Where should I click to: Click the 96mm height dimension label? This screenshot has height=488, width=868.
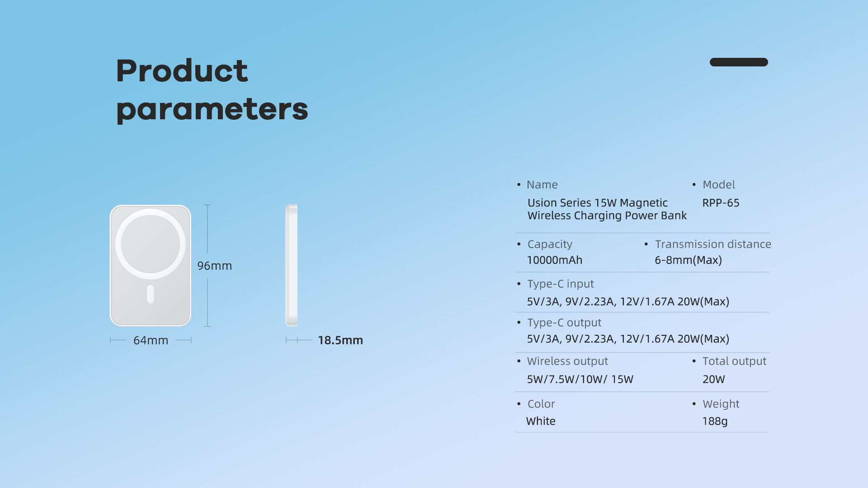tap(214, 266)
